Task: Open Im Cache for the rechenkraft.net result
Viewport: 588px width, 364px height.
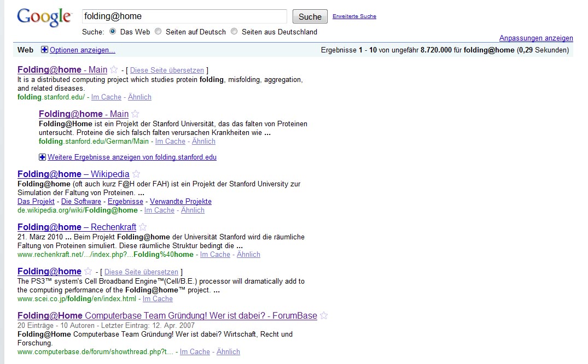Action: click(x=215, y=255)
